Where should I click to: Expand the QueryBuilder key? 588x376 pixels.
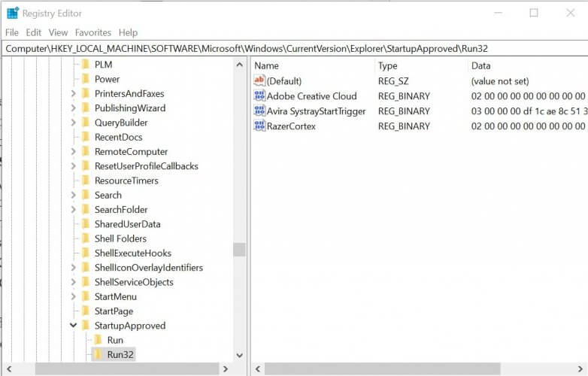(x=74, y=123)
